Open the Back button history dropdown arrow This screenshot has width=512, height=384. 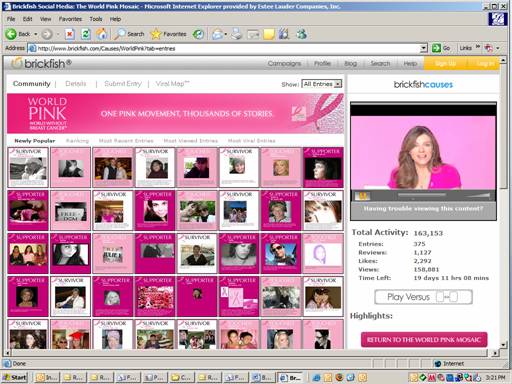point(35,34)
